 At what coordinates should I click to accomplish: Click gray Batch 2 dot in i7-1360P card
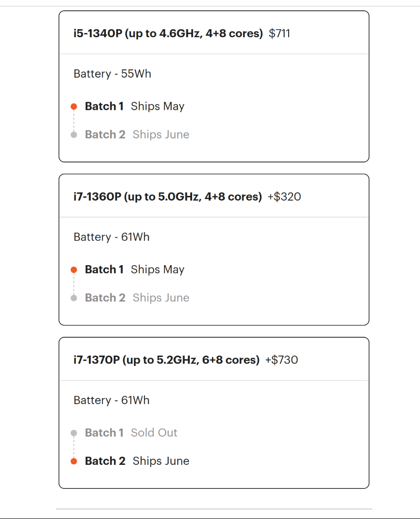click(x=74, y=298)
